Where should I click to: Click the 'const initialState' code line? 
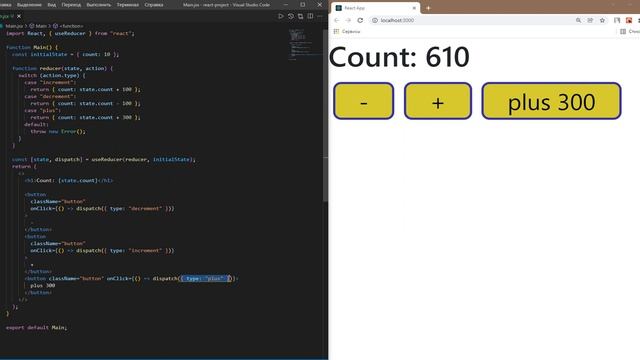(x=65, y=54)
